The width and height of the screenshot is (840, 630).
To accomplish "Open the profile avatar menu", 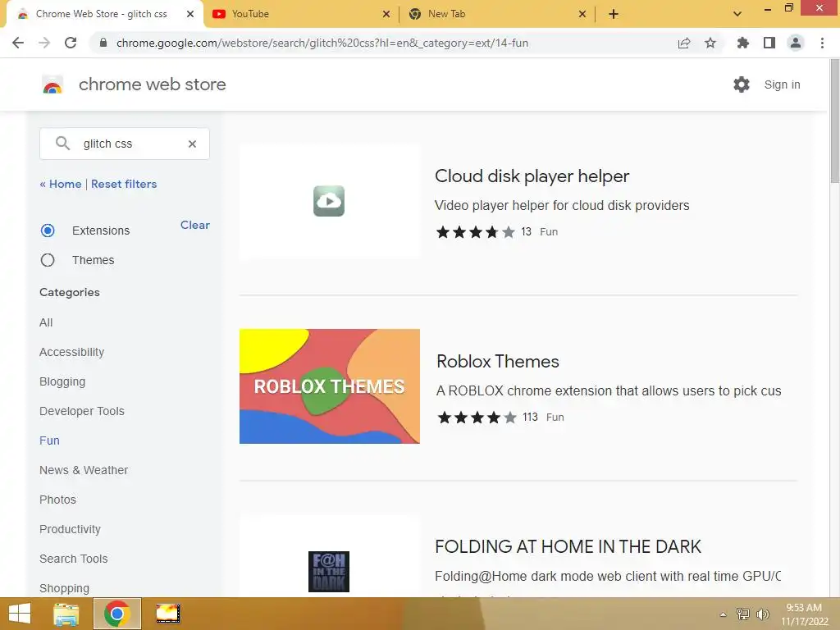I will [796, 43].
